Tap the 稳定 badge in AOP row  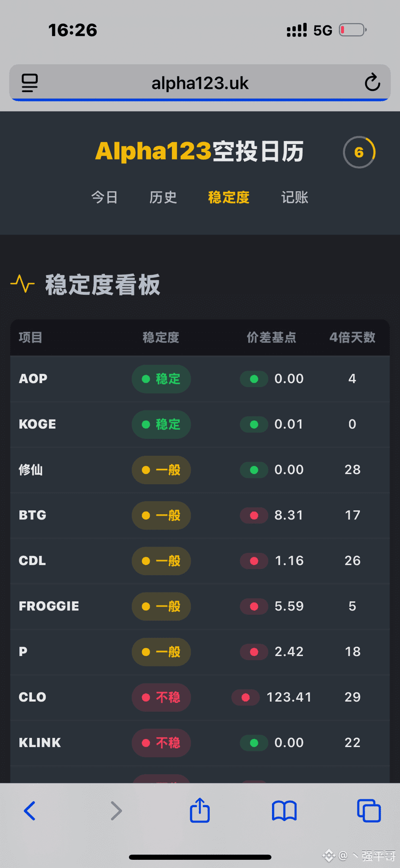point(161,379)
